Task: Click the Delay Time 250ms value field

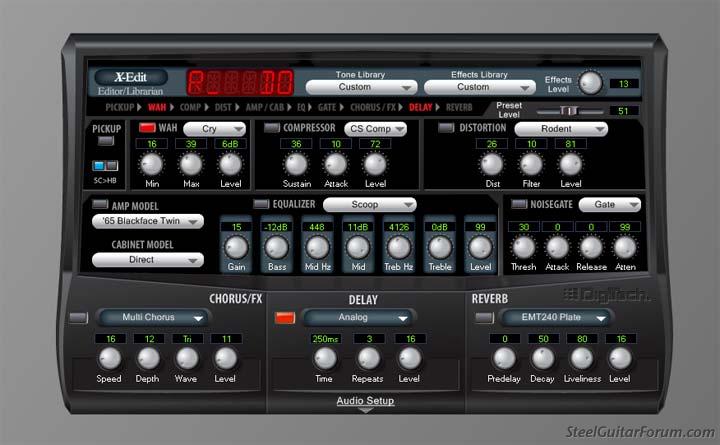Action: pyautogui.click(x=325, y=338)
